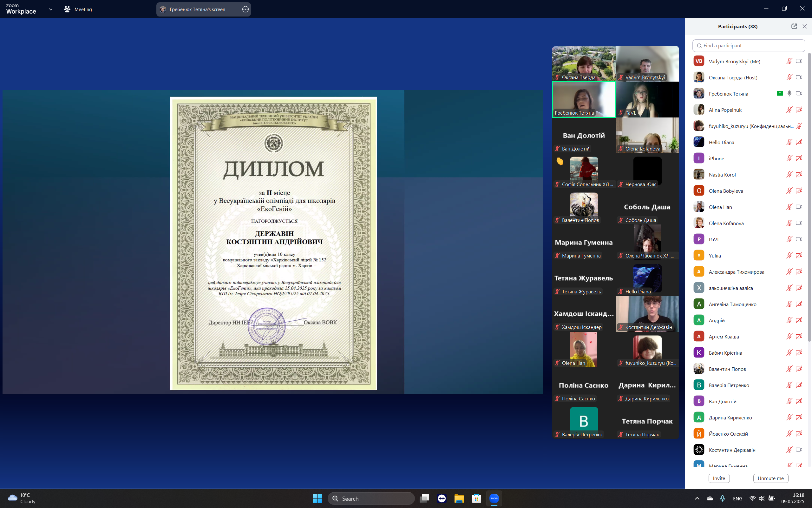Toggle mute for Vadym Bronytskyi (Me)
This screenshot has width=812, height=508.
tap(789, 61)
